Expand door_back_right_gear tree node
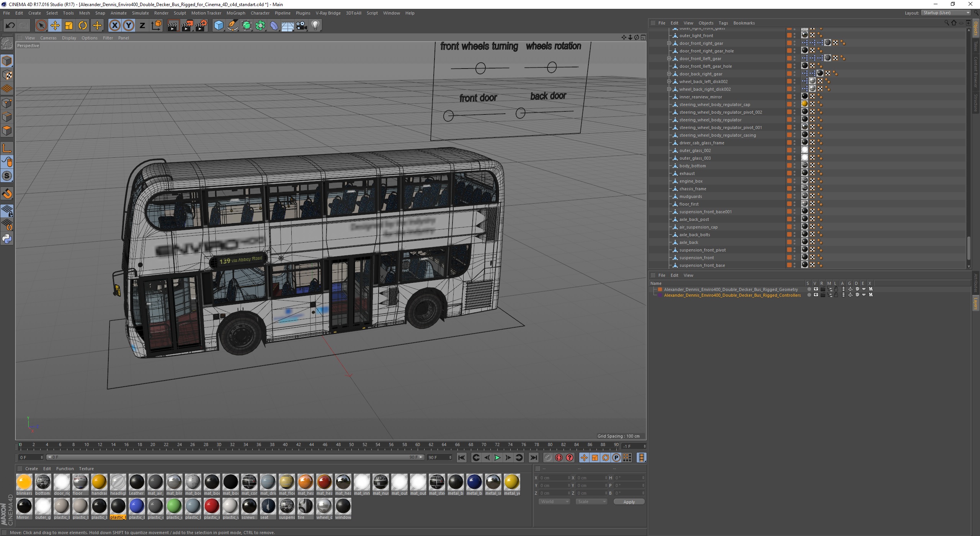The height and width of the screenshot is (536, 980). point(669,74)
